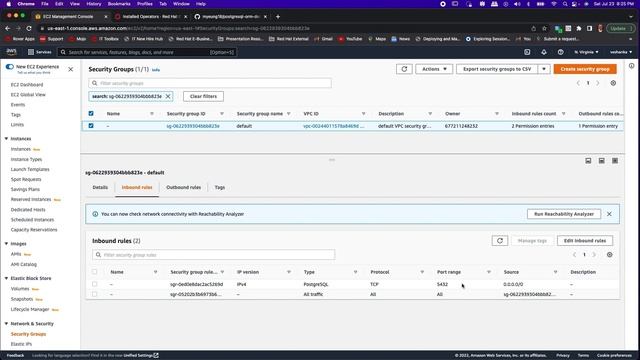
Task: Bookmark this page with star icon
Action: (544, 29)
